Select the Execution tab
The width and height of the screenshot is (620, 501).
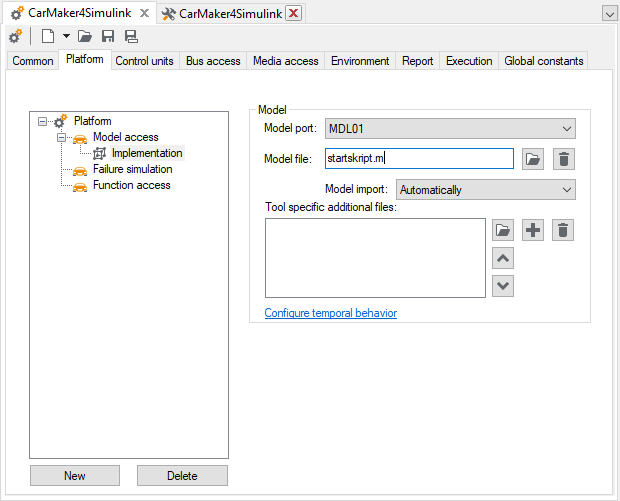tap(469, 61)
